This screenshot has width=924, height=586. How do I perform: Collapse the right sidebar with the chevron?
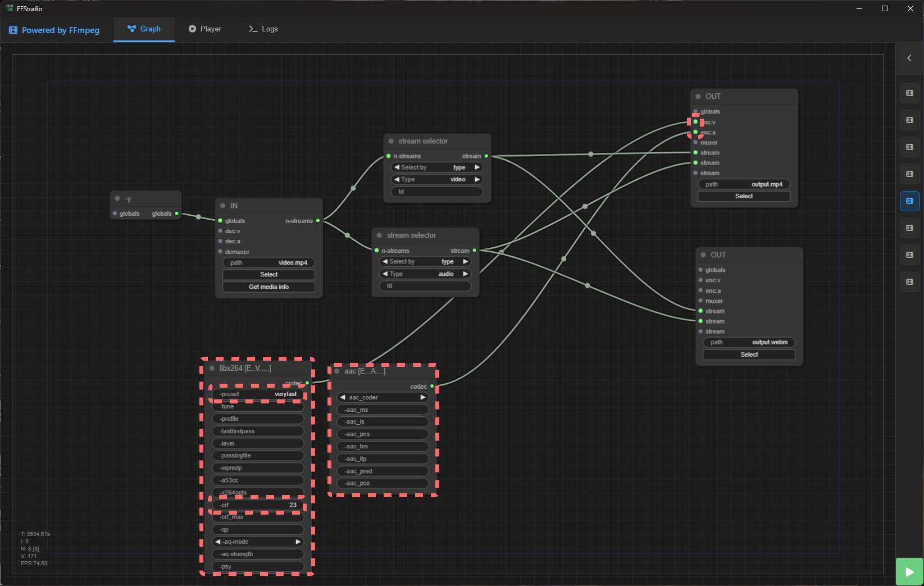coord(909,58)
